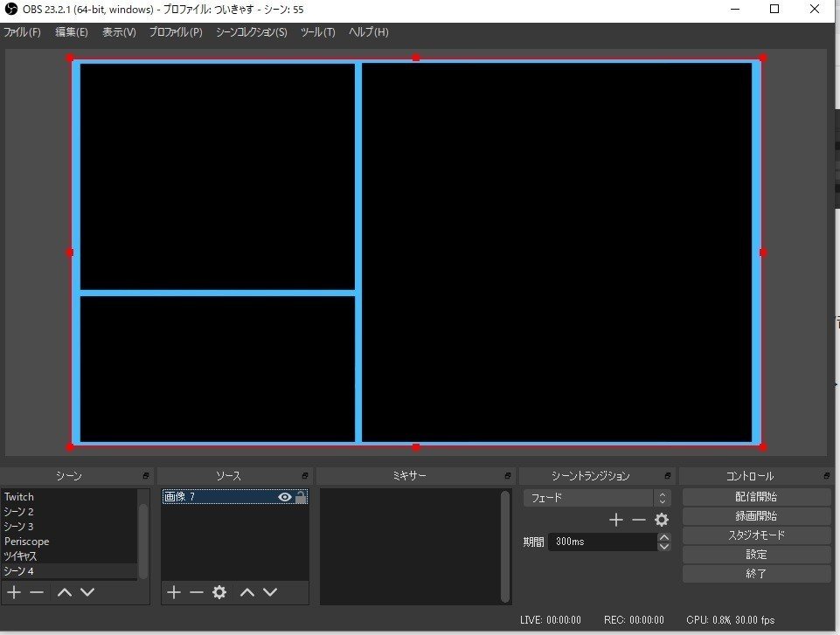Open transition properties gear icon

pos(662,520)
